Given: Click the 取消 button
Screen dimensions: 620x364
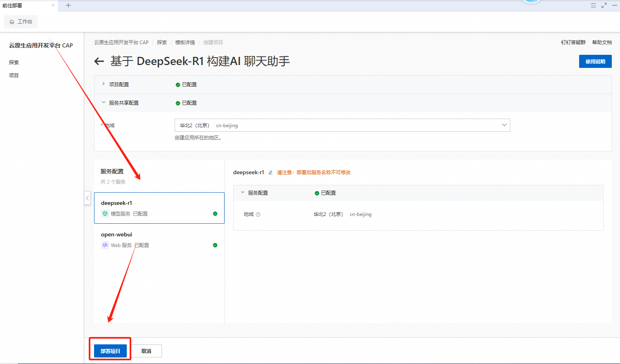Looking at the screenshot, I should 146,351.
